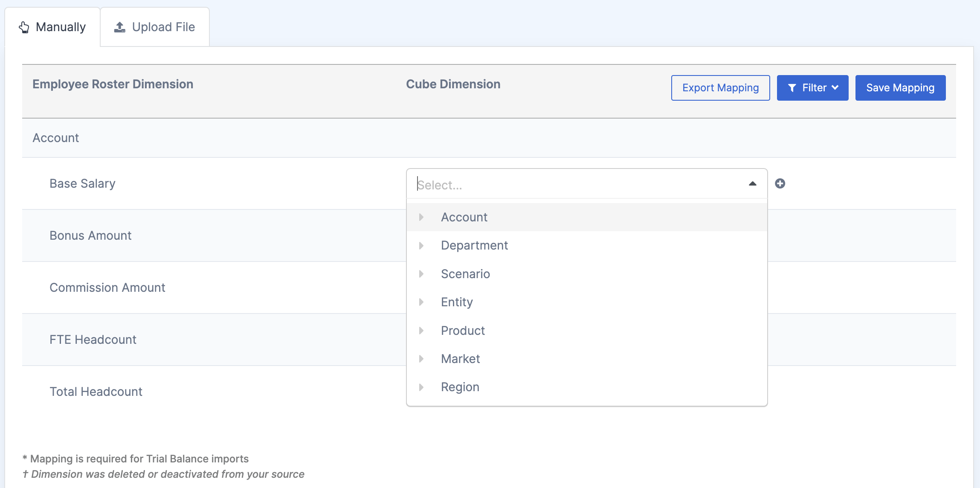Collapse the Select dropdown with the caret arrow

click(752, 184)
